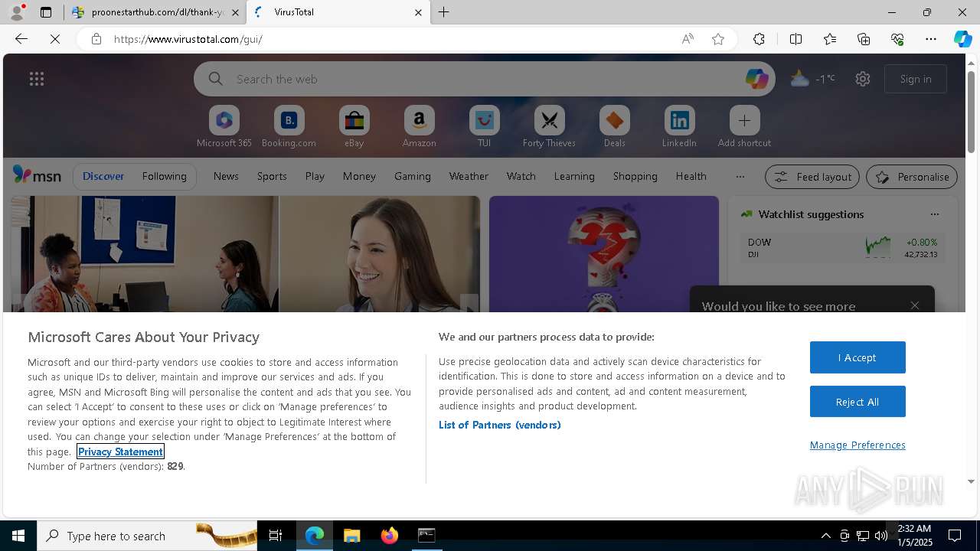This screenshot has height=551, width=980.
Task: Open the Weather section
Action: 469,176
